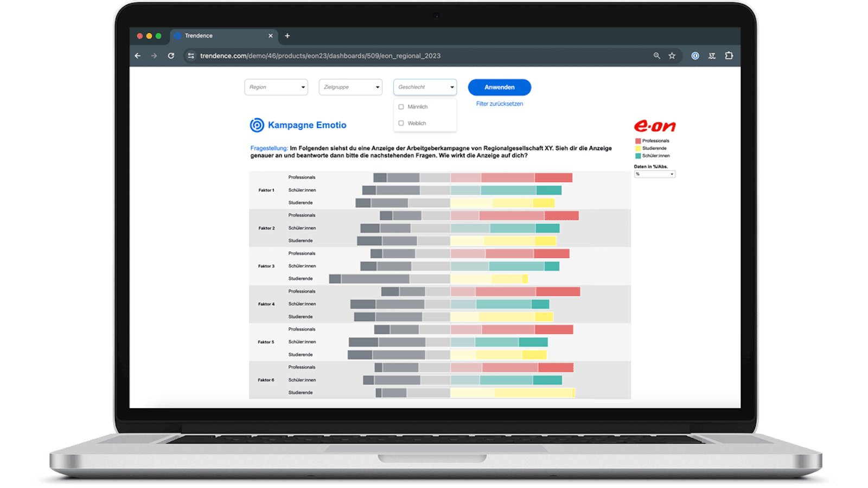Click the browser back arrow

[138, 56]
